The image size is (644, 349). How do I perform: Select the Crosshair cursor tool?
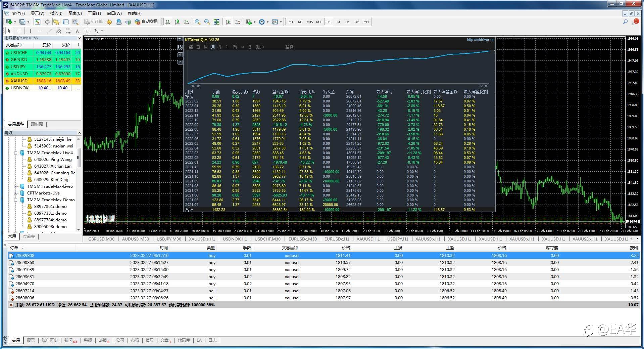pyautogui.click(x=19, y=31)
